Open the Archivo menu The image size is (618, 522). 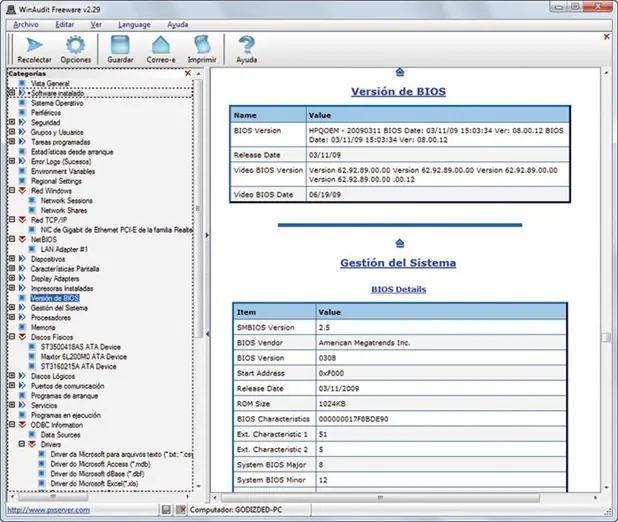pos(26,24)
